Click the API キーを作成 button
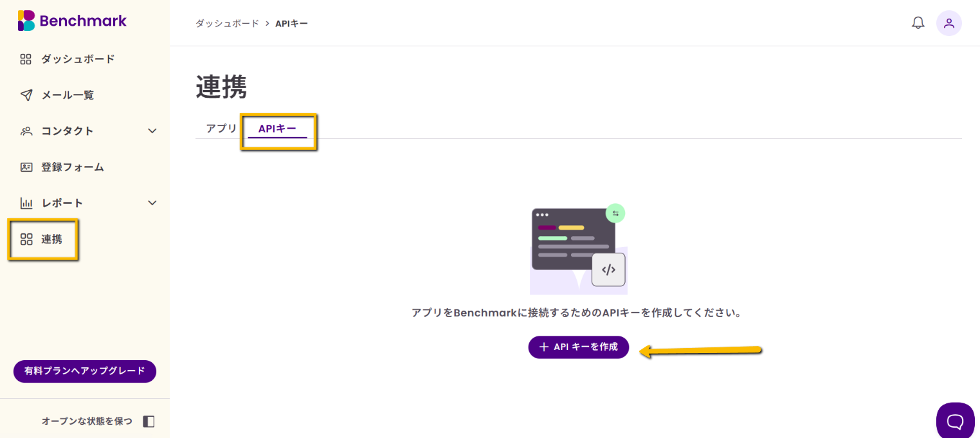 pyautogui.click(x=578, y=347)
